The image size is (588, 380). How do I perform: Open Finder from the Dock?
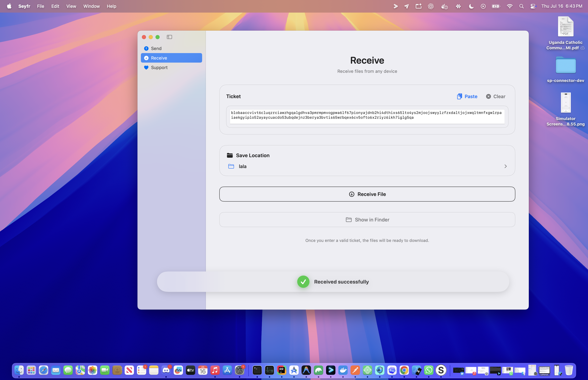(x=19, y=370)
